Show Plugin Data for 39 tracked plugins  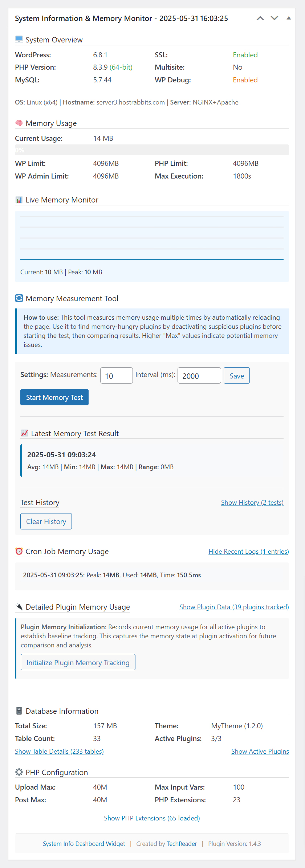point(234,607)
